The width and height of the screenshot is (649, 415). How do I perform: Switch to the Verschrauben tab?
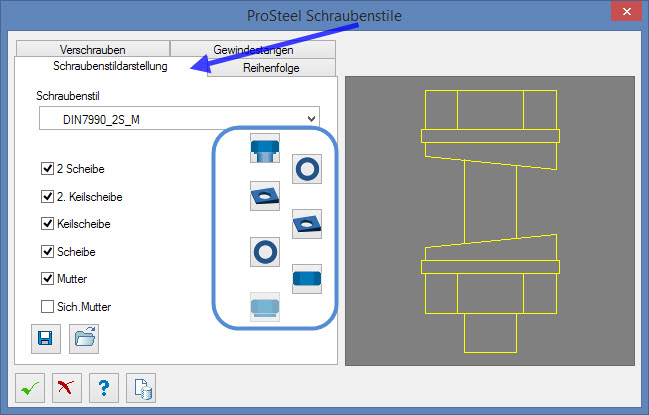(x=93, y=49)
